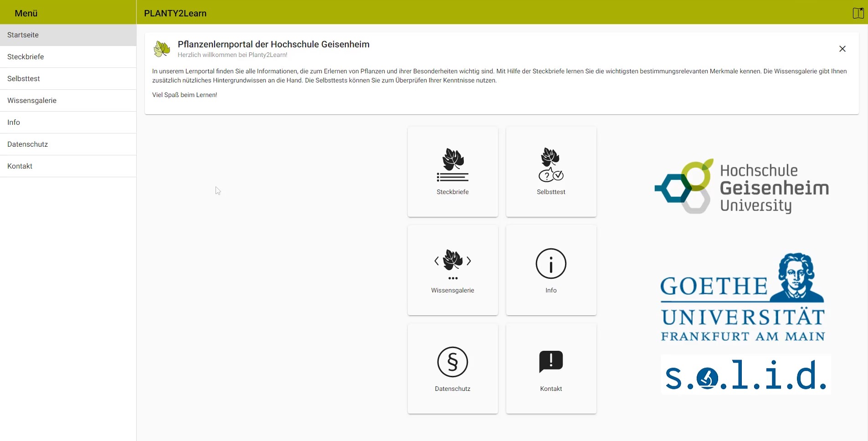Click the Kontakt speech bubble icon
The height and width of the screenshot is (441, 868).
(551, 362)
